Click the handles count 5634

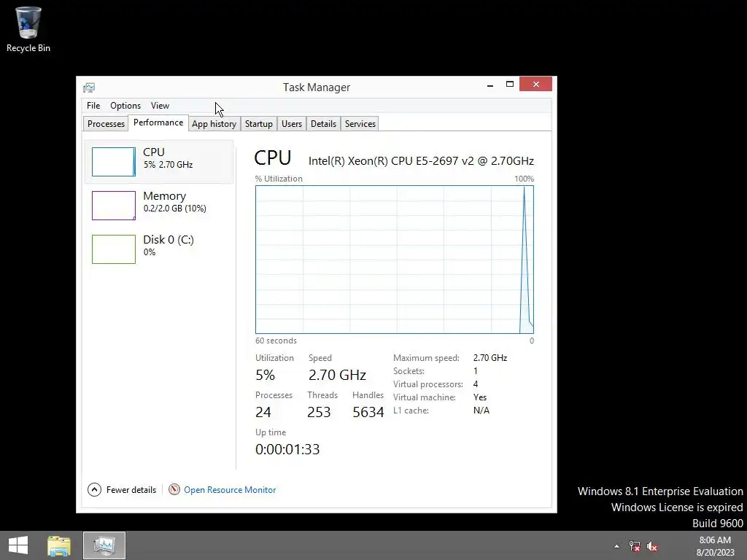368,413
